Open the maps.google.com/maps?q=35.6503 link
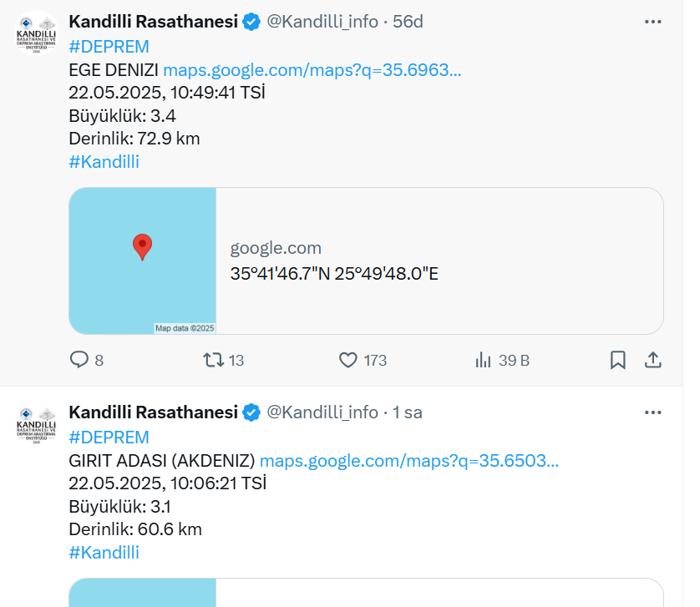The width and height of the screenshot is (700, 607). click(x=408, y=460)
